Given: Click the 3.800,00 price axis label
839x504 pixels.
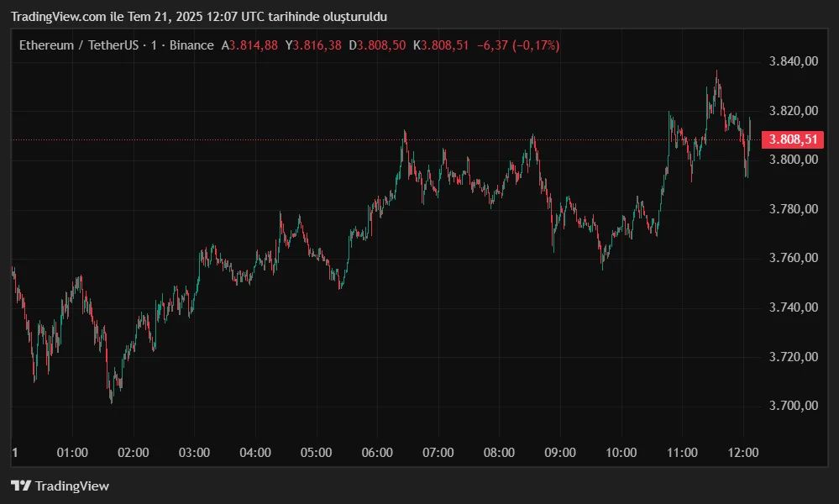Looking at the screenshot, I should [794, 160].
